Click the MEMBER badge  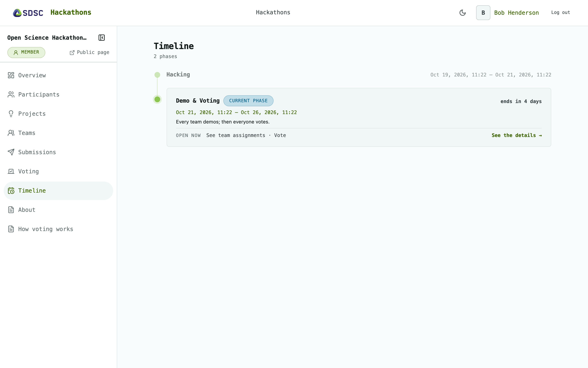point(26,52)
